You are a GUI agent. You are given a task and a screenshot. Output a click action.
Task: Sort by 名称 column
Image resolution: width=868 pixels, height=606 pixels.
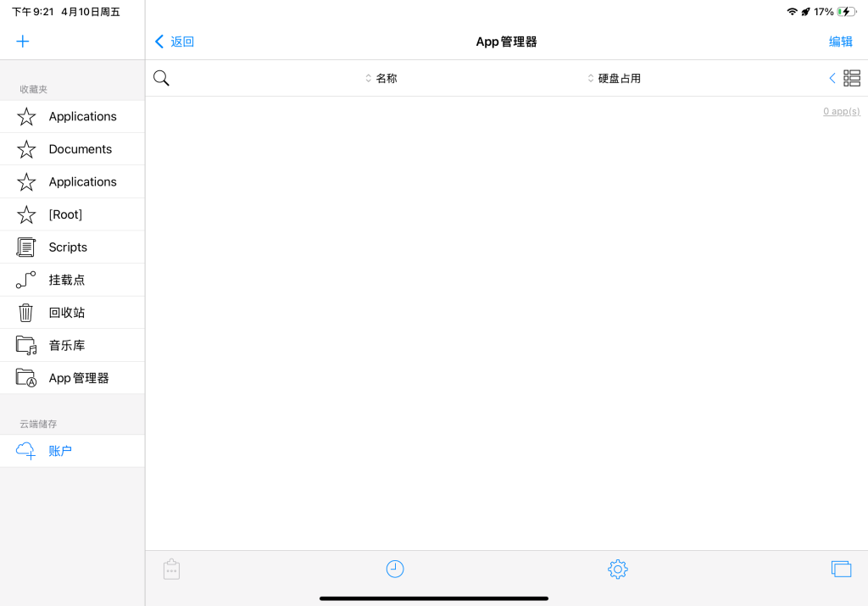[x=381, y=78]
